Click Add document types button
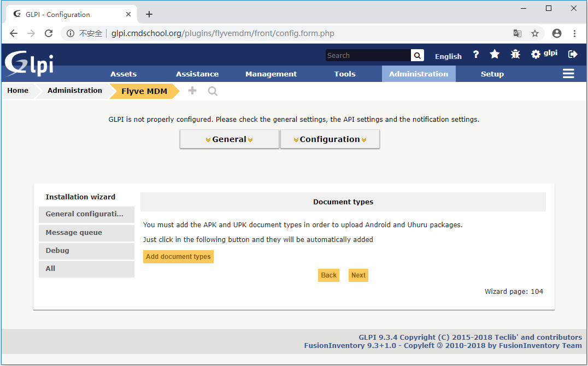Screen dimensions: 588x366 178,257
